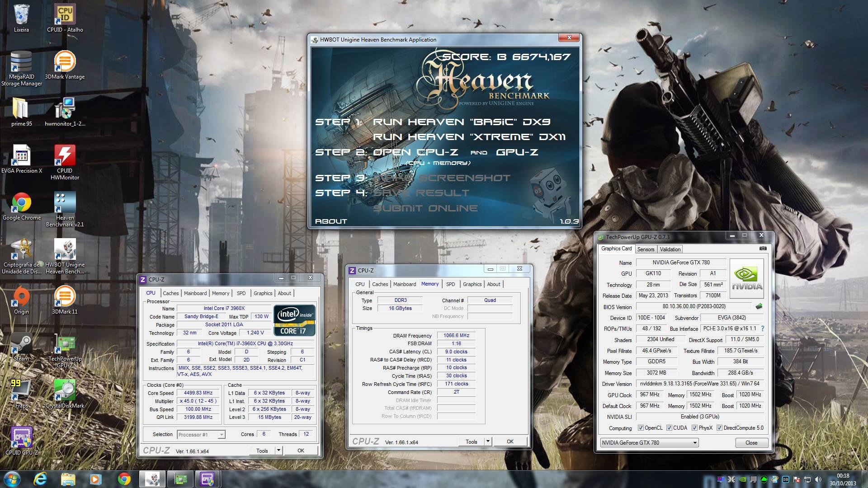This screenshot has width=868, height=488.
Task: Click the volume icon in the system tray
Action: point(819,479)
